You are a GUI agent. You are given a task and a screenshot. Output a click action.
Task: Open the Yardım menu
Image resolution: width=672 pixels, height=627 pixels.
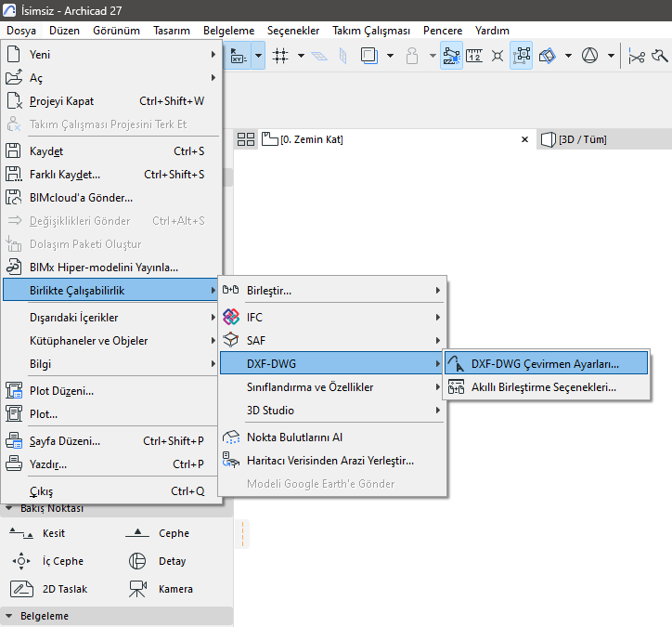(x=492, y=31)
